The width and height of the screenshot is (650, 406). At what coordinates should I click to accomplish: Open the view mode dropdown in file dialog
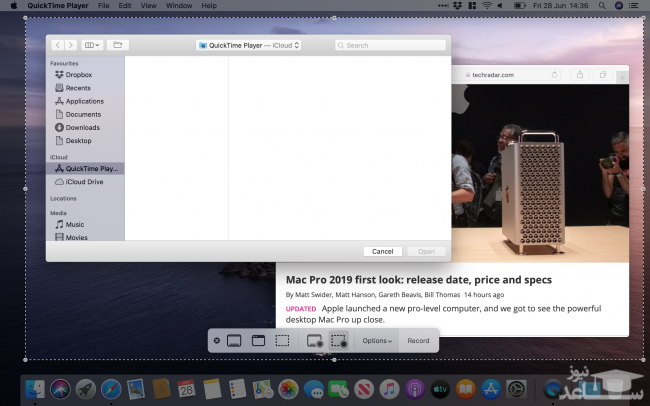pyautogui.click(x=92, y=45)
